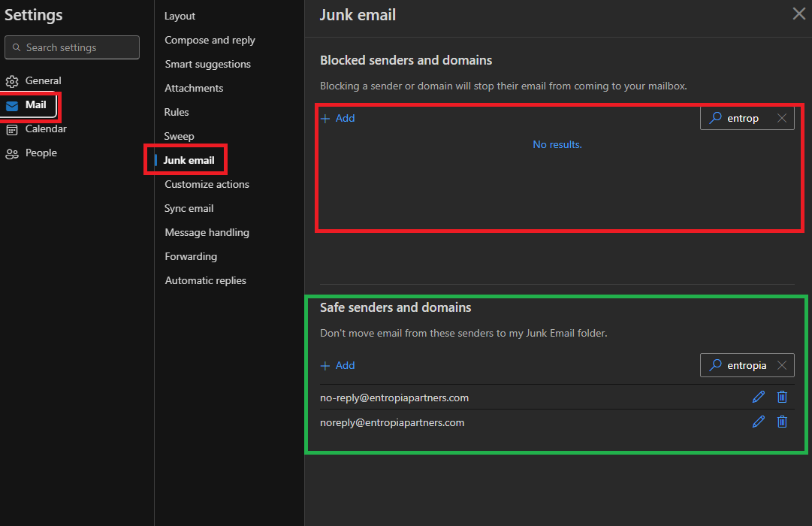Focus the Search settings field

tap(72, 47)
